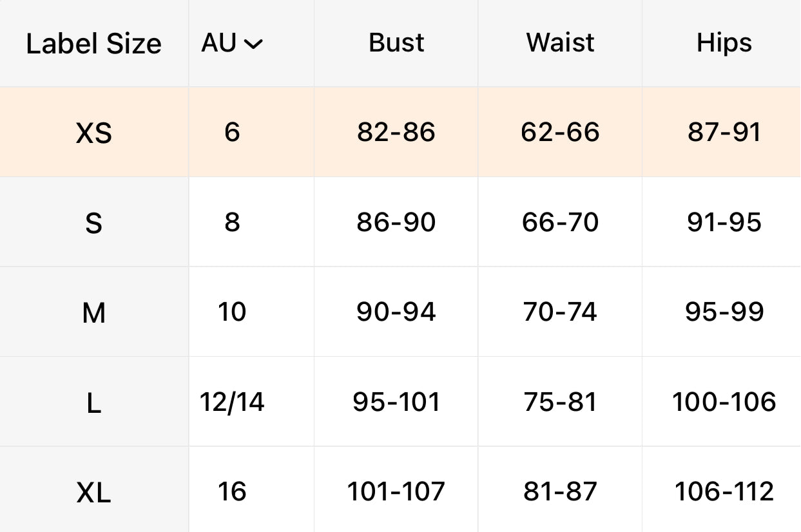Click the Bust column header
This screenshot has width=801, height=532.
tap(396, 43)
